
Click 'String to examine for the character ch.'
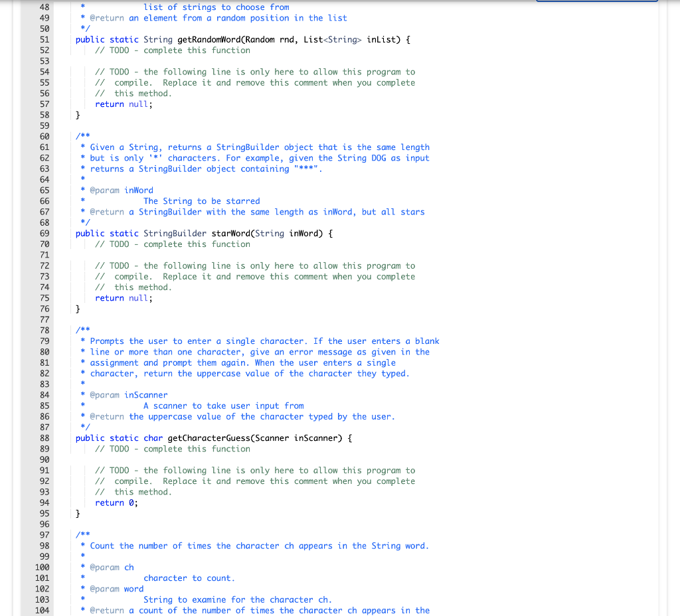(x=238, y=599)
